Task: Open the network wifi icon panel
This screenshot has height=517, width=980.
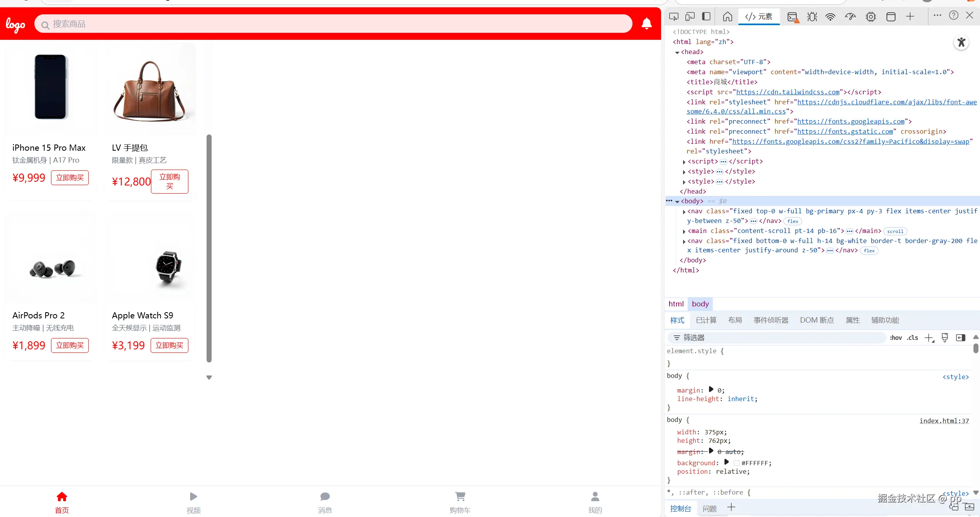Action: coord(830,17)
